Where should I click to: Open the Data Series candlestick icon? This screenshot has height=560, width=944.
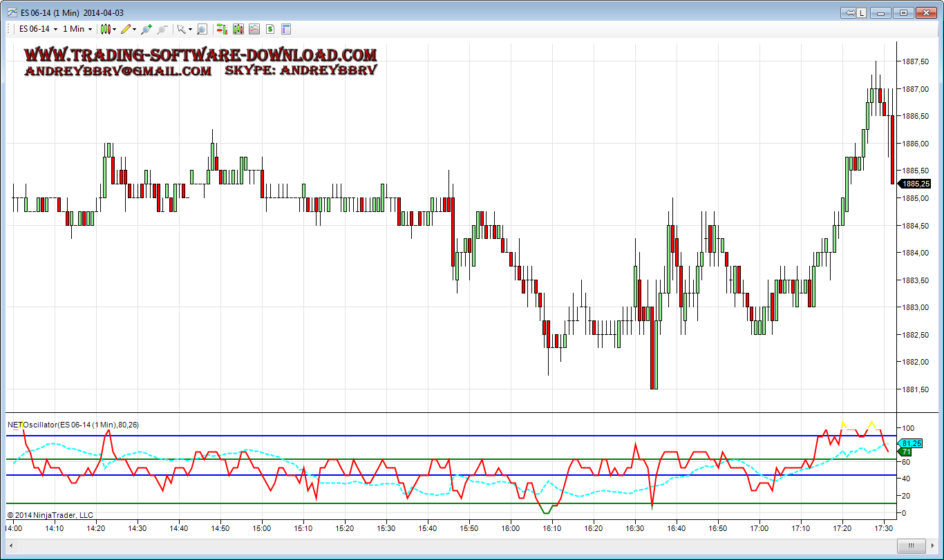(x=238, y=29)
